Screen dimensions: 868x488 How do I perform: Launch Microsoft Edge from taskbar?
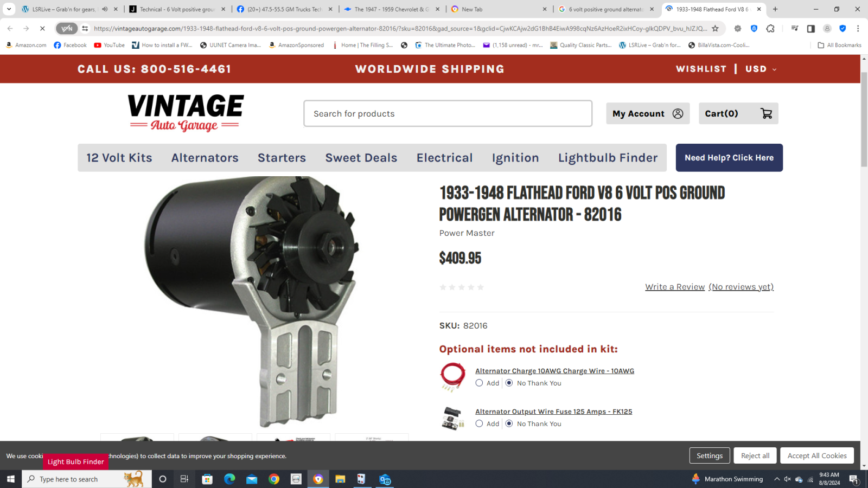[x=229, y=479]
